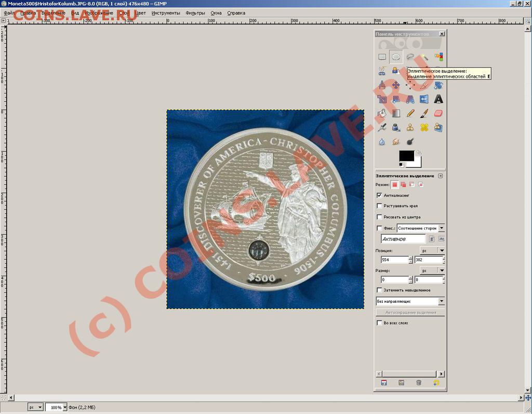
Task: Select the Paintbrush tool
Action: 424,113
